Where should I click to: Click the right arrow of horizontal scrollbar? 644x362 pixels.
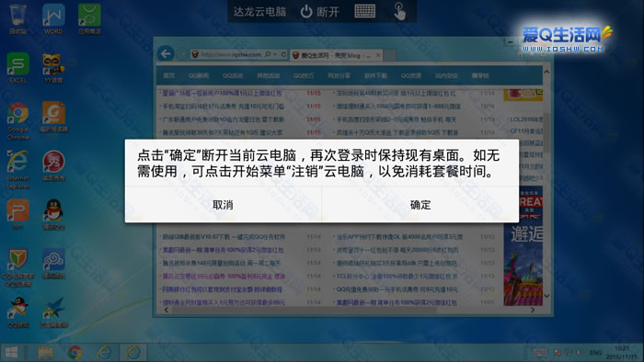(x=533, y=310)
